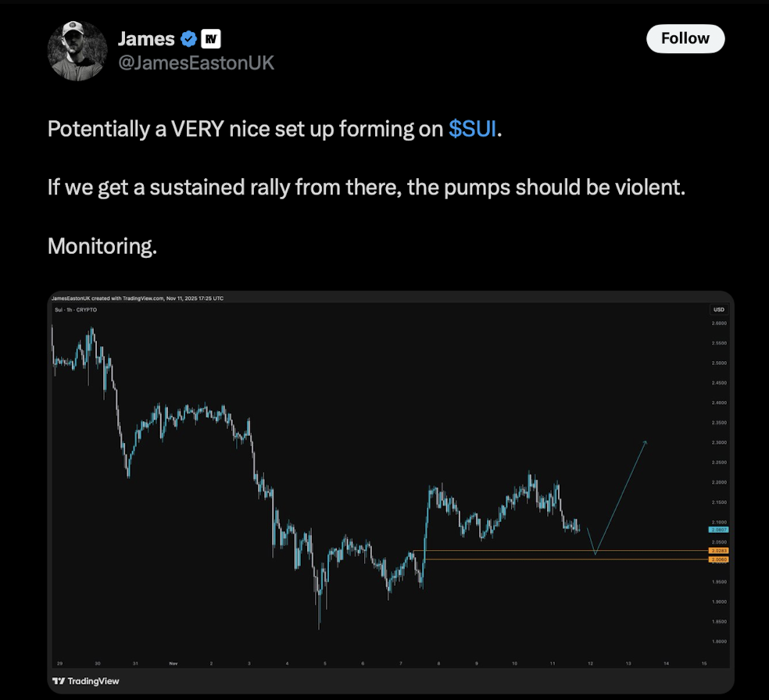The image size is (769, 700).
Task: Click the Nov marker on the time axis
Action: (x=172, y=662)
